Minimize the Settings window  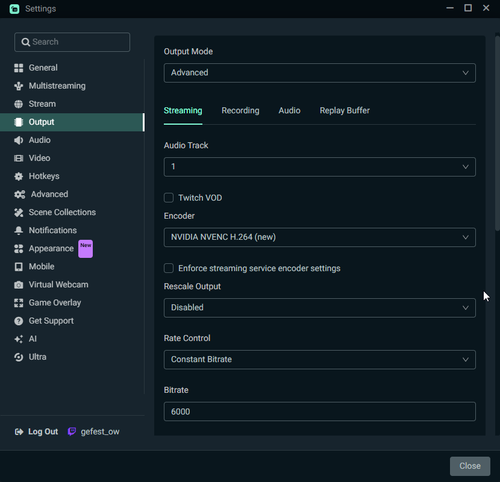pos(450,8)
